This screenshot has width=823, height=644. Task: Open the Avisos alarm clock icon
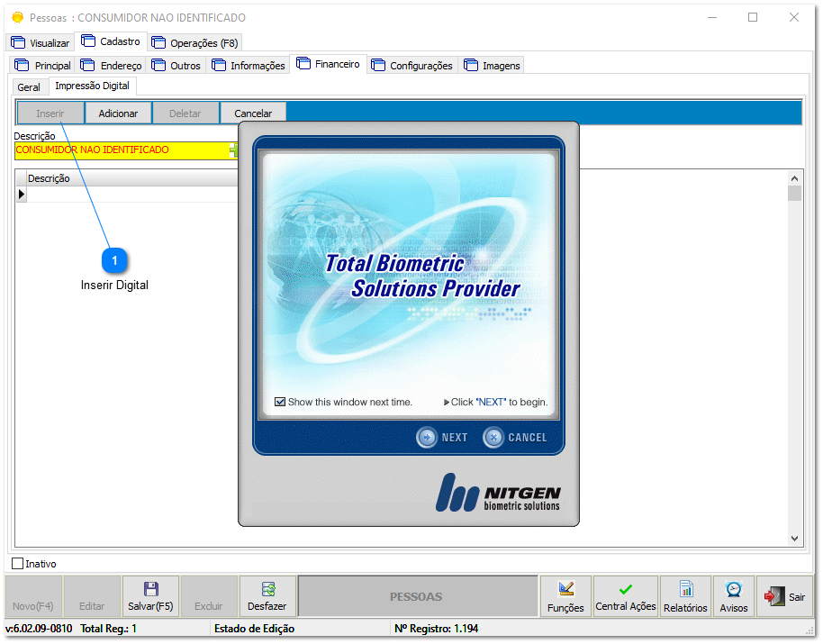coord(734,589)
